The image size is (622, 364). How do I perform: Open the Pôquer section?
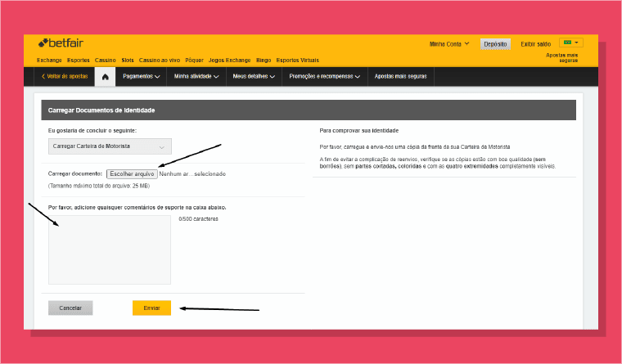[x=195, y=61]
